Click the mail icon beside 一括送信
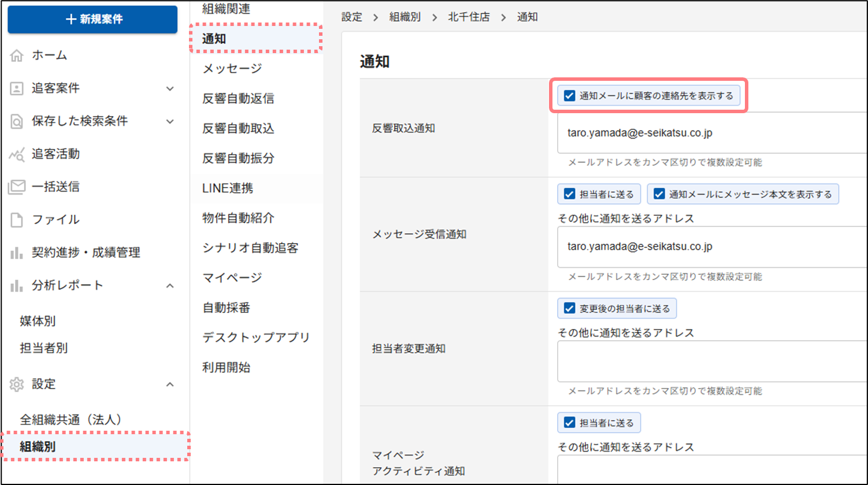 [17, 186]
